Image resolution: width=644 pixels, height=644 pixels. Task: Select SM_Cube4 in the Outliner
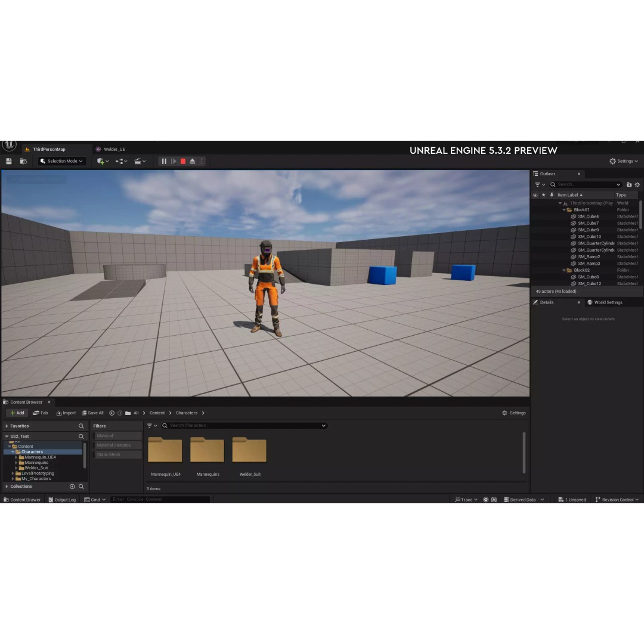[x=588, y=217]
